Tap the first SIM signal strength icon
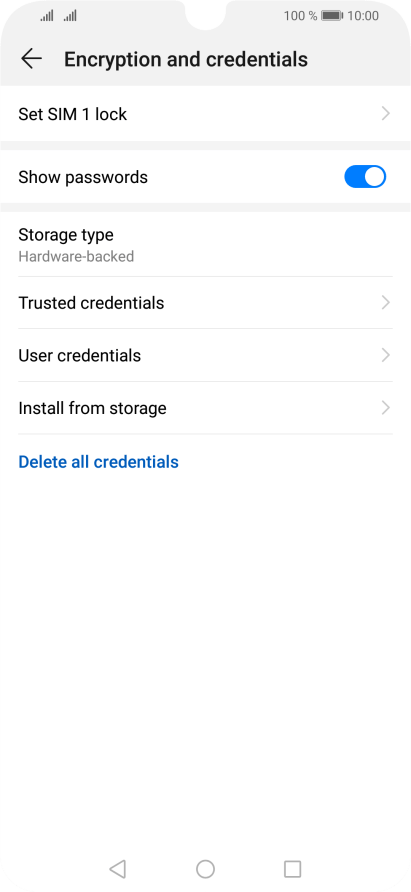411x892 pixels. pyautogui.click(x=47, y=16)
